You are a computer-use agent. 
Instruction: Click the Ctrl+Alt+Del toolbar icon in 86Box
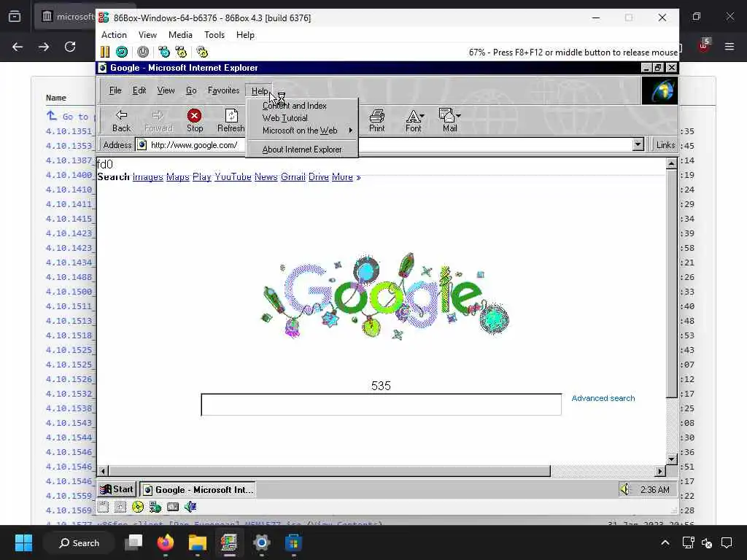coord(164,52)
